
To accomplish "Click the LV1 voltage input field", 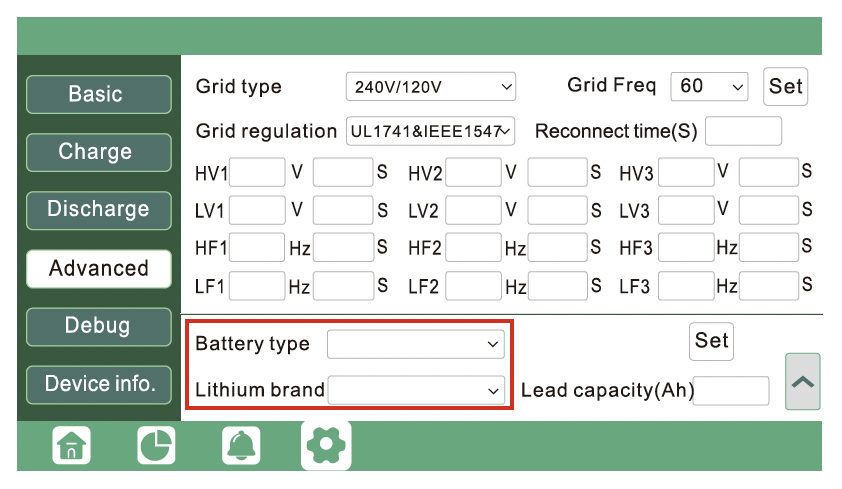I will point(257,210).
